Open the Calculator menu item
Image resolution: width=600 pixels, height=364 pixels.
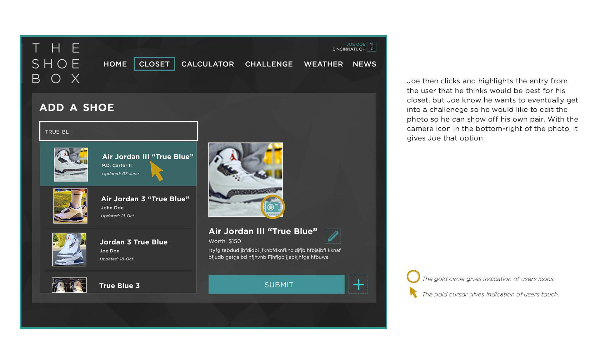[208, 64]
